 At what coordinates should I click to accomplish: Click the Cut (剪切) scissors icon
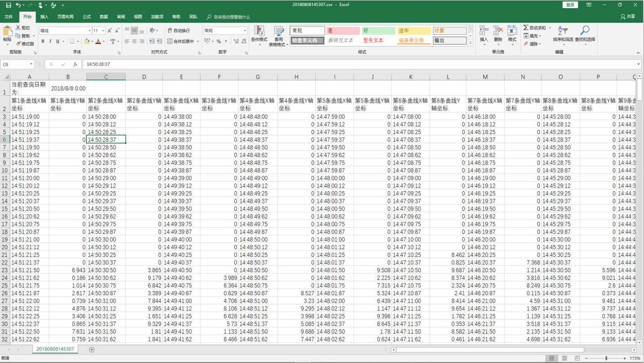(18, 28)
